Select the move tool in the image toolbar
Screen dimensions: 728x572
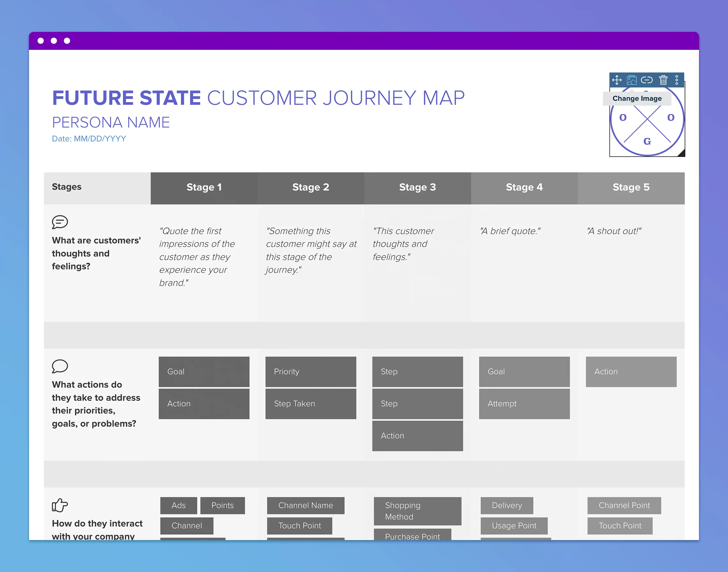[617, 80]
